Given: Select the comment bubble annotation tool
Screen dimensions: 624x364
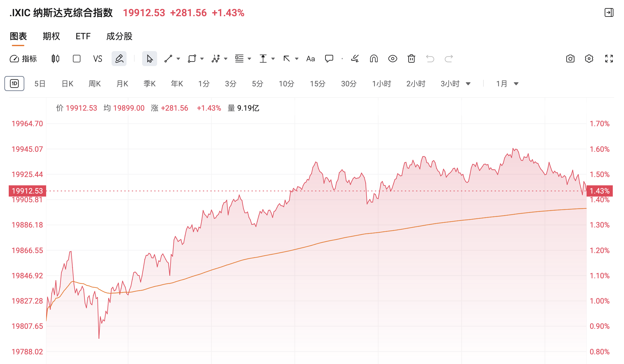Looking at the screenshot, I should (329, 59).
